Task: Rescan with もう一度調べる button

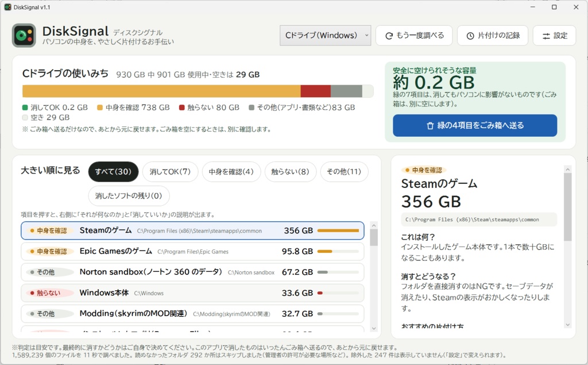Action: 414,36
